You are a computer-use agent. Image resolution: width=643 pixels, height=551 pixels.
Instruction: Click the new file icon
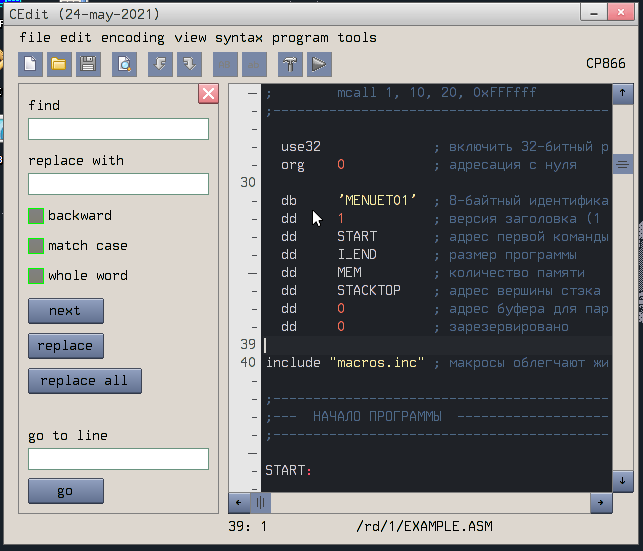(31, 65)
